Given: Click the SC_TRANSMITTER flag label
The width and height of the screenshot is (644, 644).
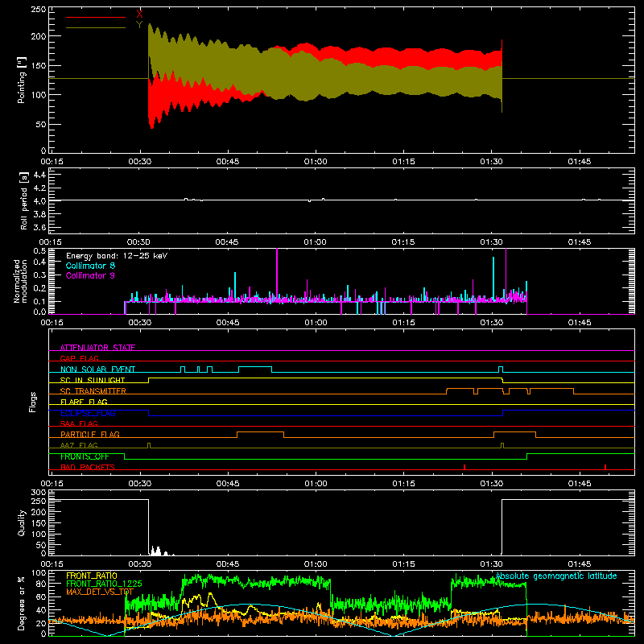Looking at the screenshot, I should tap(93, 391).
